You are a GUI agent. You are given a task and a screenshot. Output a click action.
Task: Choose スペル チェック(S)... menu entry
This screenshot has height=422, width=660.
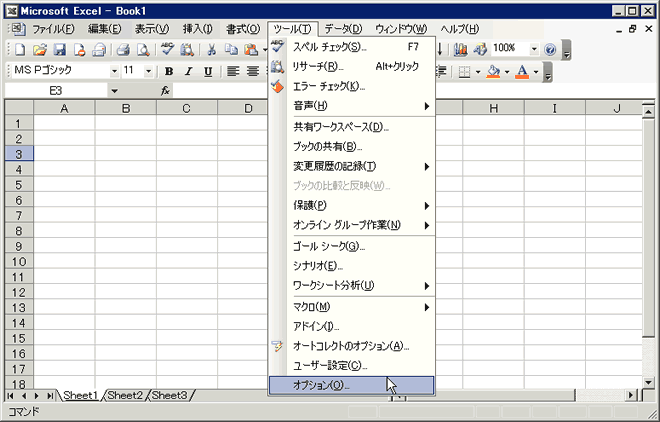click(351, 47)
